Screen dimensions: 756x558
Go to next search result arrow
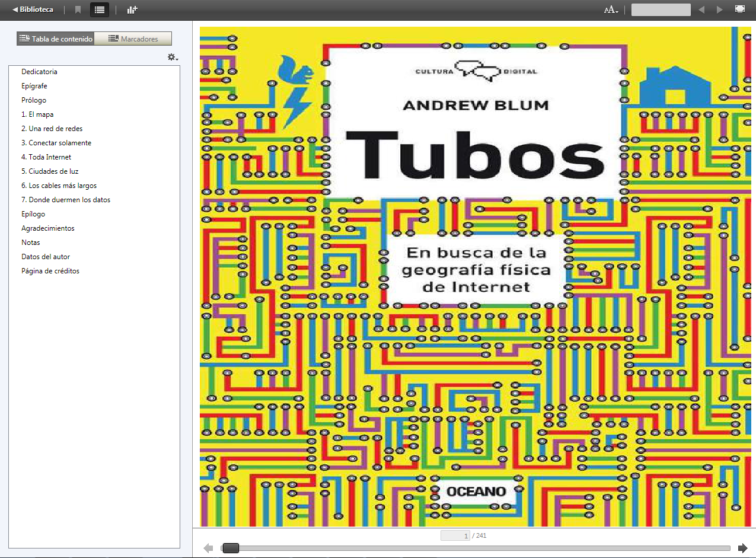[x=719, y=9]
